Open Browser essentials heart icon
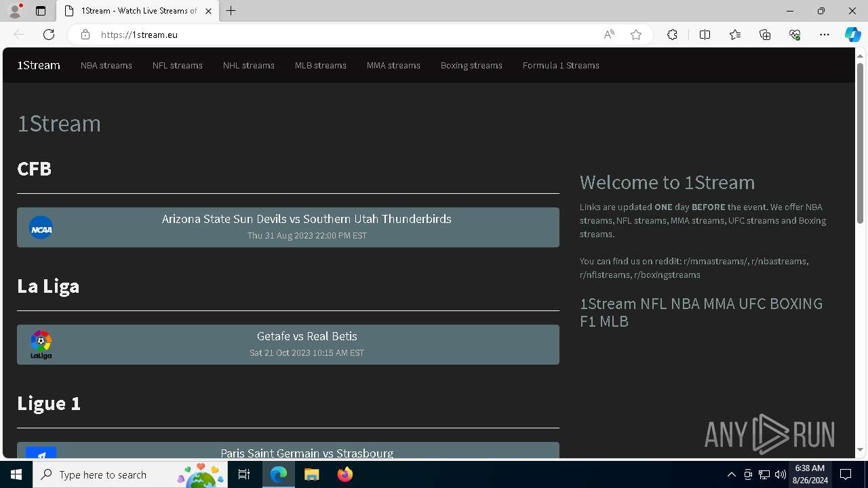The height and width of the screenshot is (488, 868). pos(795,35)
